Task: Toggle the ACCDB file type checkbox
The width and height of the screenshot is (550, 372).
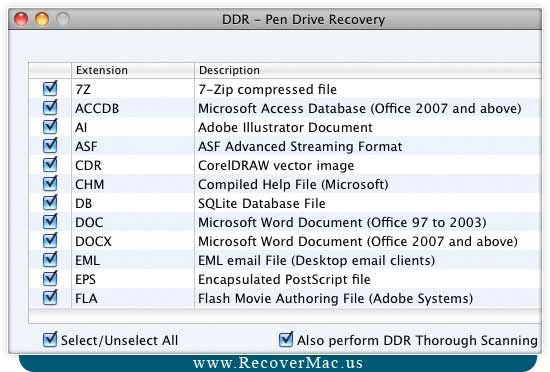Action: (x=50, y=108)
